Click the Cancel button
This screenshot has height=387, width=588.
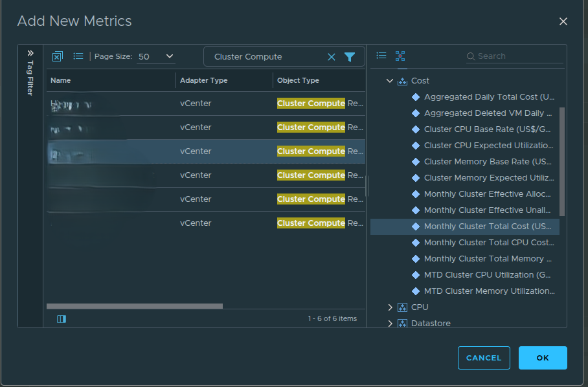point(484,357)
